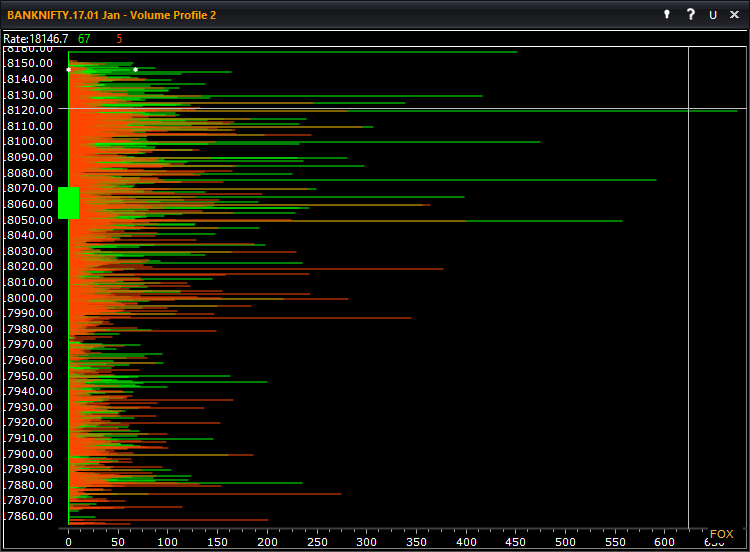This screenshot has width=750, height=552.
Task: Click the FOX label
Action: click(721, 534)
